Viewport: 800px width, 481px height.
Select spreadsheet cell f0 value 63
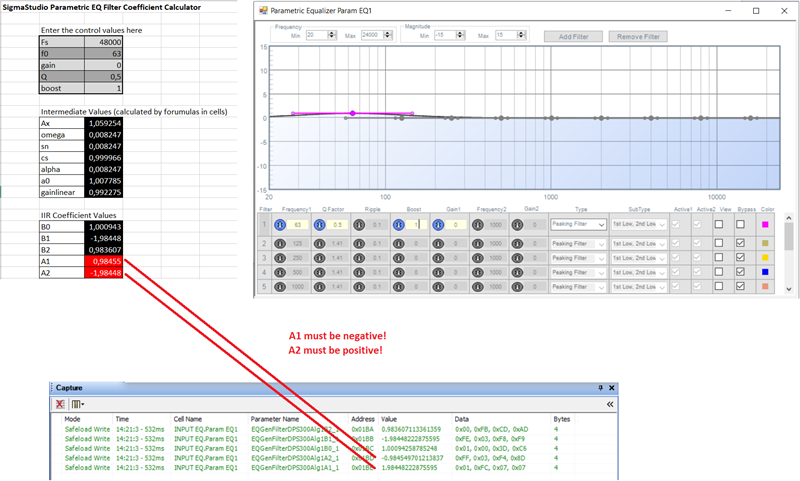click(103, 54)
